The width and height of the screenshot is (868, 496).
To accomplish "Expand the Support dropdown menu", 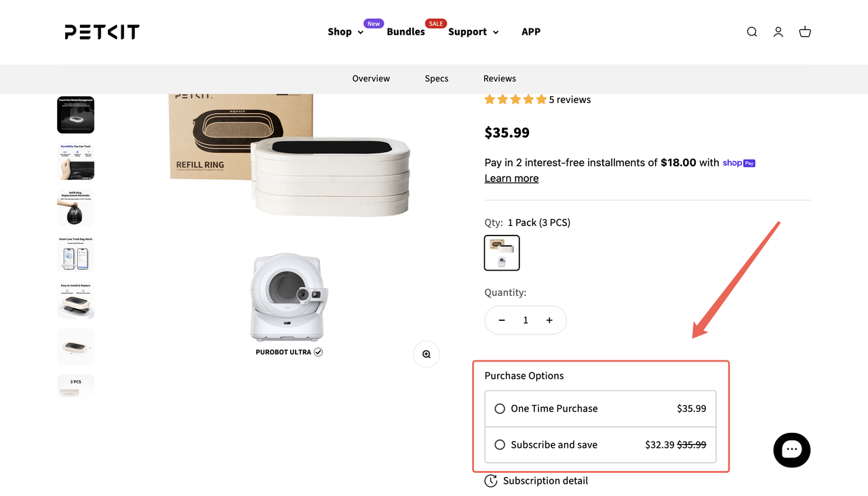I will coord(473,32).
